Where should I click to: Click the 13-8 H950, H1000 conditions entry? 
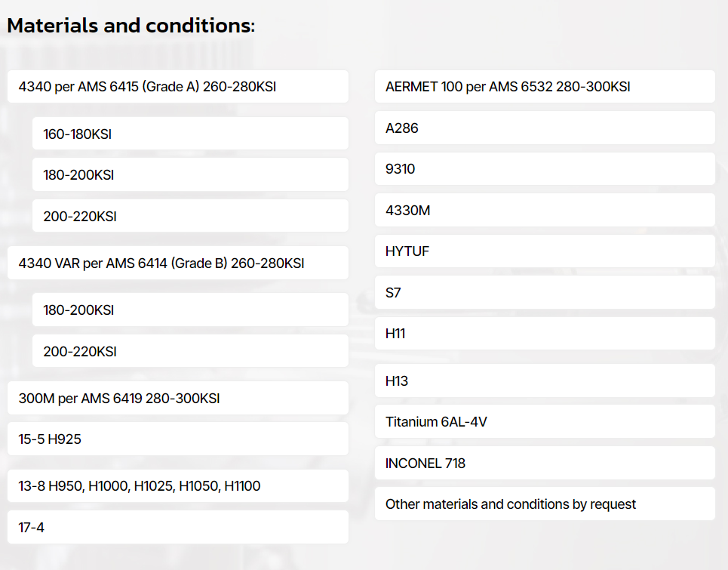pyautogui.click(x=177, y=486)
